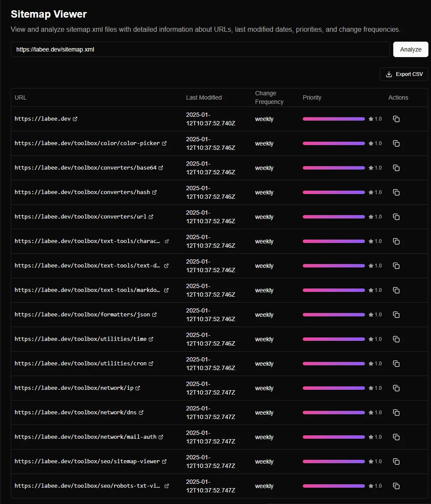The width and height of the screenshot is (431, 504).
Task: Click the Analyze button
Action: tap(410, 49)
